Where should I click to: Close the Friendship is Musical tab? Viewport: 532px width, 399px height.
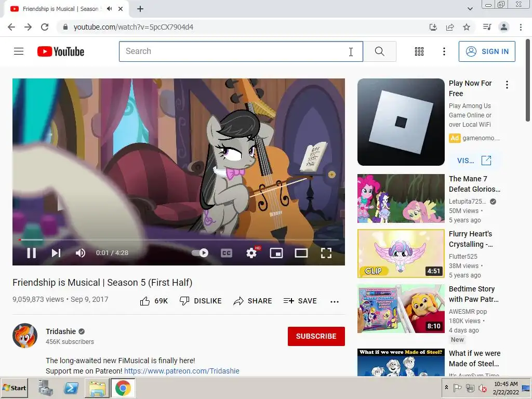click(x=121, y=9)
